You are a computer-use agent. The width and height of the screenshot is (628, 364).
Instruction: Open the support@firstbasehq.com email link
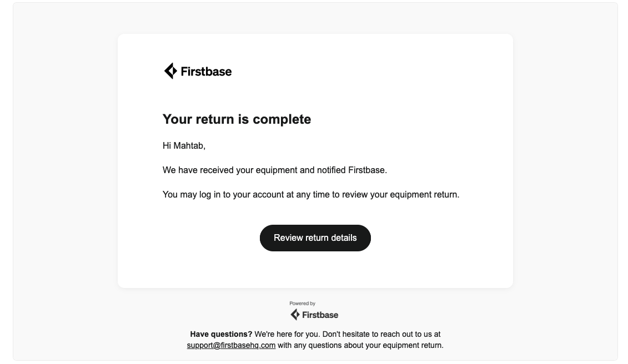click(231, 345)
